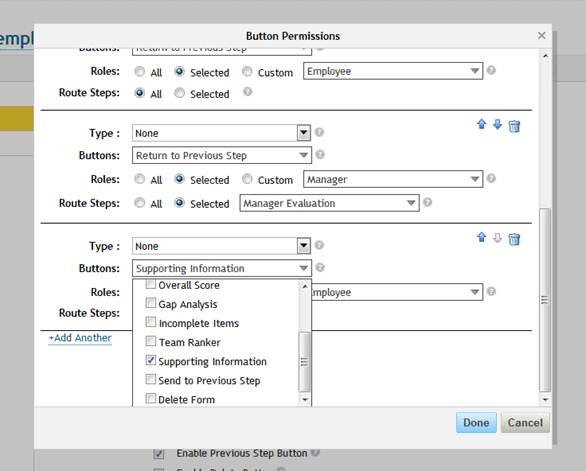Open help icon by Supporting Information buttons

click(x=320, y=267)
